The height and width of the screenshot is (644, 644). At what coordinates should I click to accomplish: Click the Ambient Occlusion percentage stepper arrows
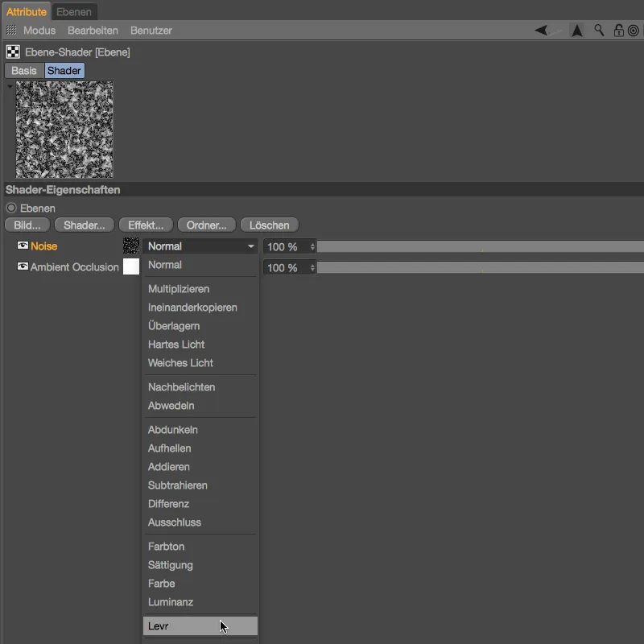coord(312,268)
